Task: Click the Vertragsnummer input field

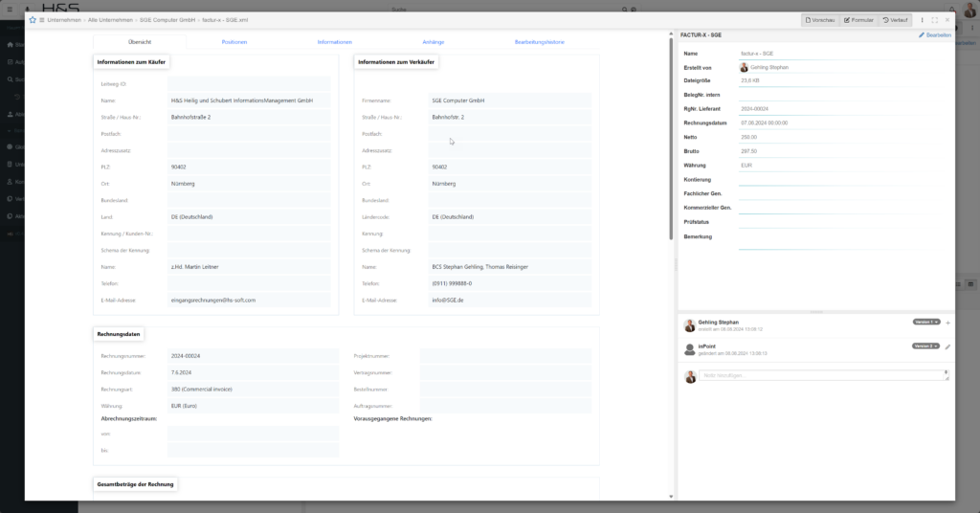Action: pyautogui.click(x=505, y=372)
